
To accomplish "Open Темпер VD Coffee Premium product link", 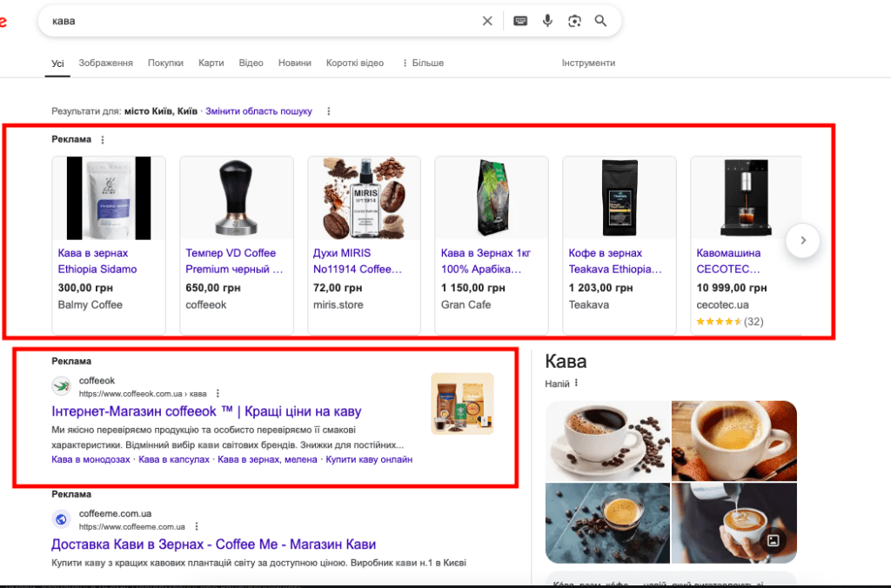I will pyautogui.click(x=233, y=261).
